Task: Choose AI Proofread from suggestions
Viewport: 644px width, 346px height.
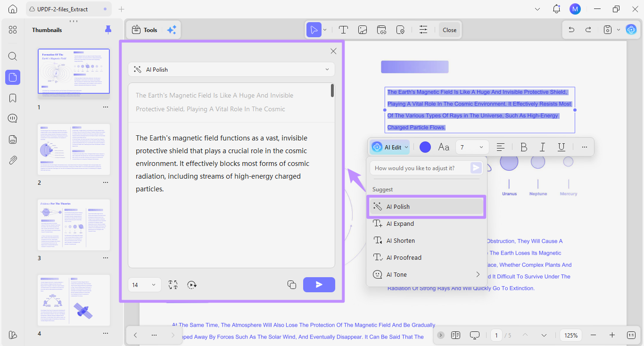Action: tap(427, 257)
